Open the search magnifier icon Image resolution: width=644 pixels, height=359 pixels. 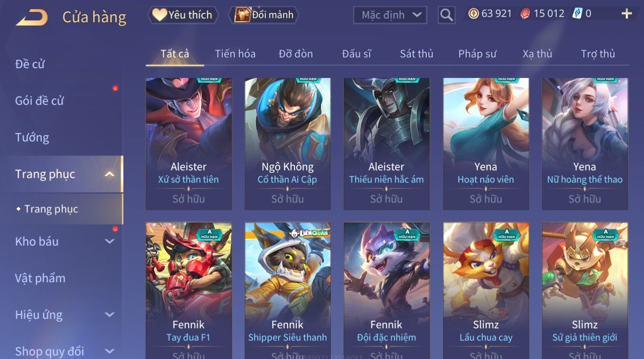(446, 15)
